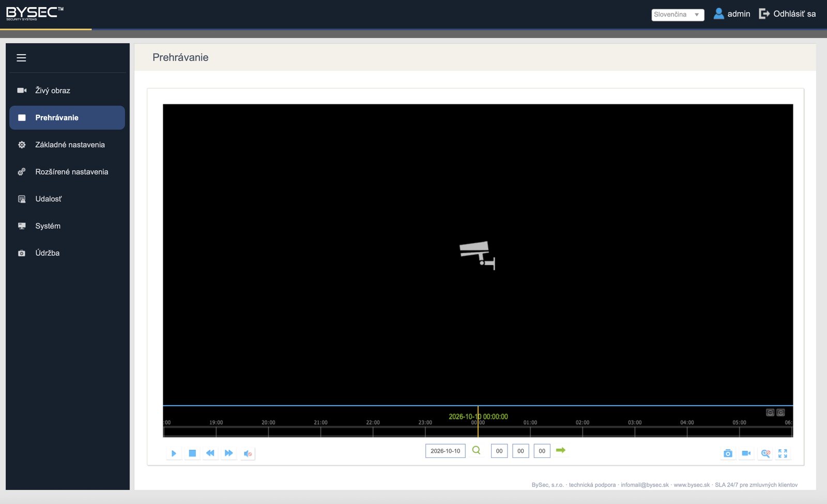Click the camera placeholder in video area

coord(478,255)
